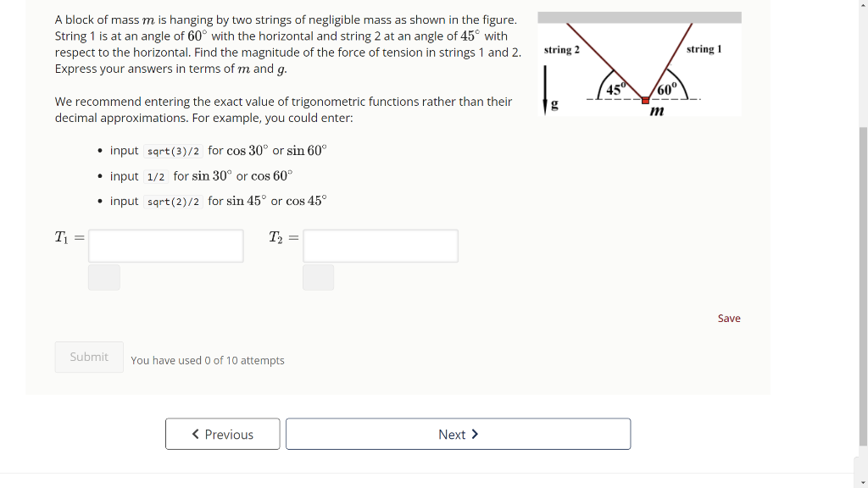Click the T2 answer input field

point(380,246)
